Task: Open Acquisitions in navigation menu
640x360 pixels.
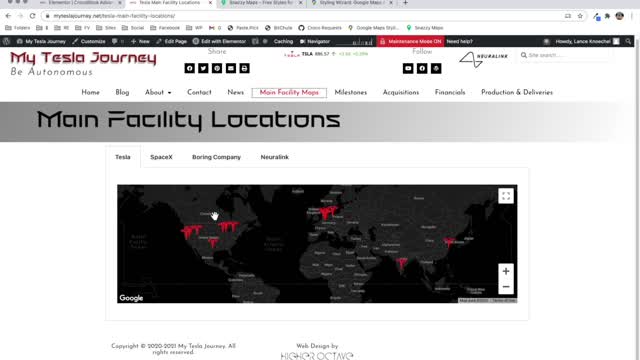Action: click(401, 93)
